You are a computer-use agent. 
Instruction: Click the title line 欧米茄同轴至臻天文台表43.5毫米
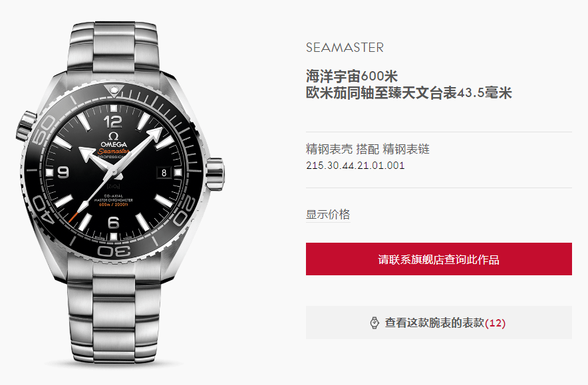[409, 93]
